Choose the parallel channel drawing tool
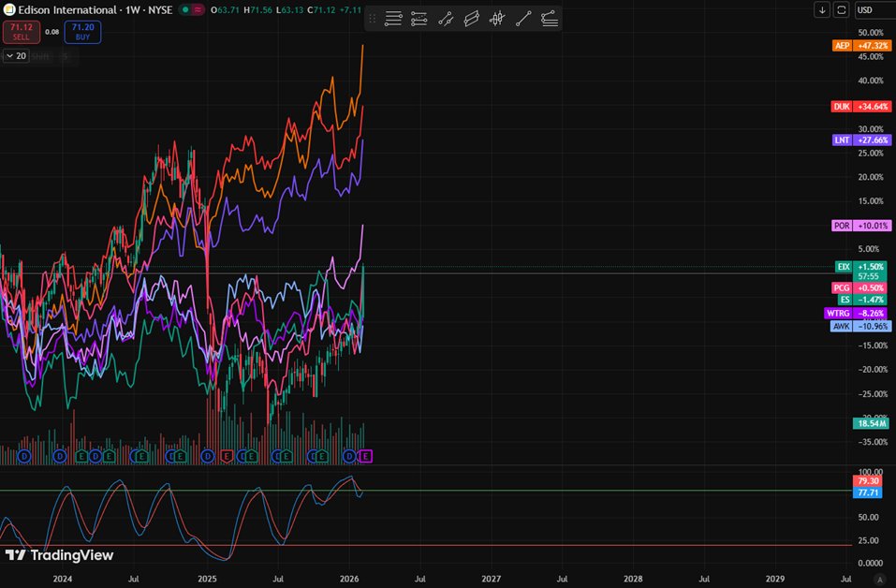The image size is (896, 588). pyautogui.click(x=472, y=19)
